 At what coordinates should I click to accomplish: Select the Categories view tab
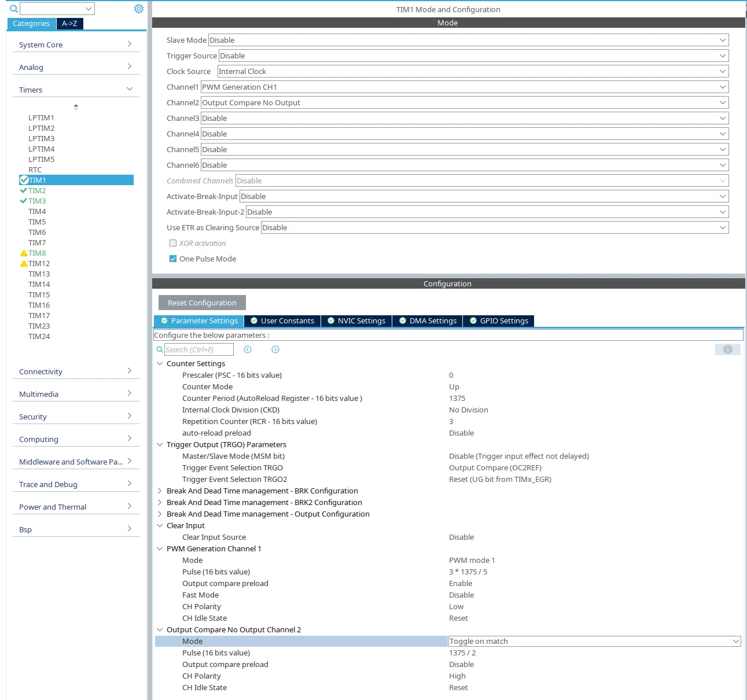click(x=31, y=23)
